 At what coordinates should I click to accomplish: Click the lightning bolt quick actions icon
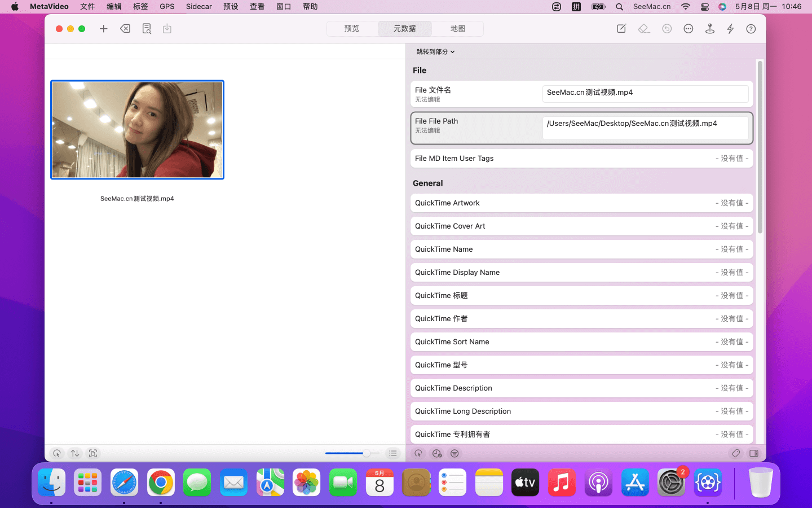coord(730,29)
